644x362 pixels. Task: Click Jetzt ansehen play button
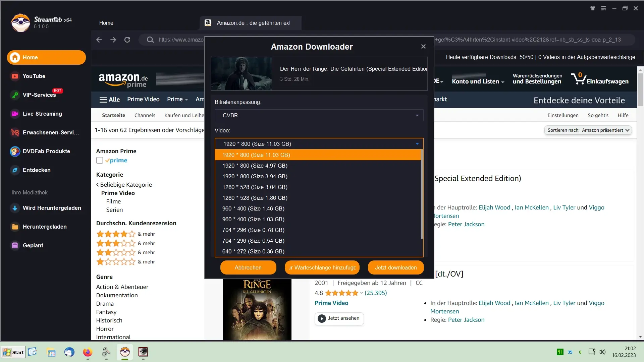[x=339, y=318]
